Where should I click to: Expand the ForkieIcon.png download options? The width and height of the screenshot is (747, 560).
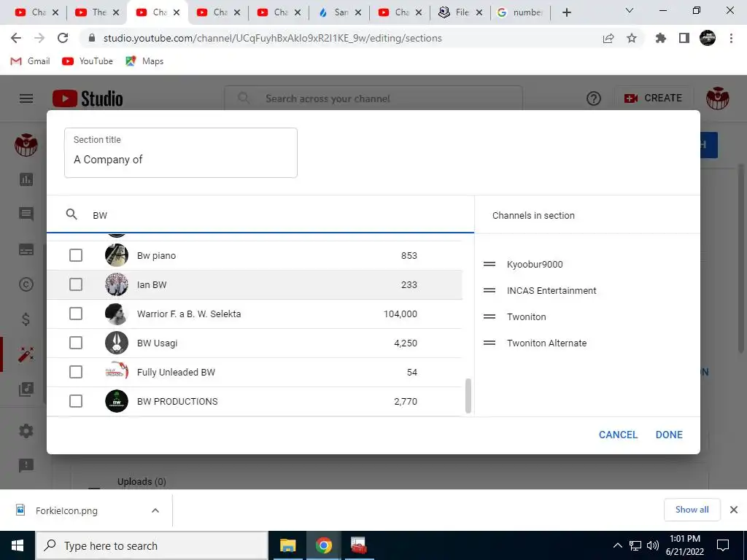[155, 510]
